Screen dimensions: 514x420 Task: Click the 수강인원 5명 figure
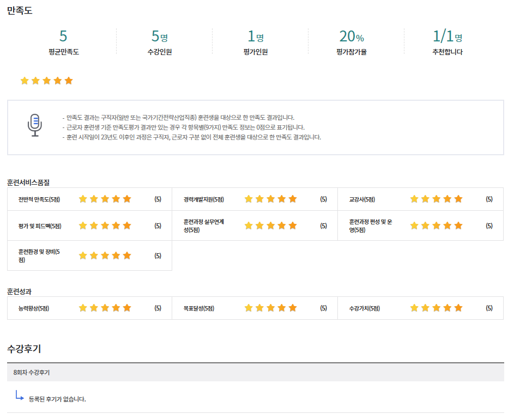160,42
